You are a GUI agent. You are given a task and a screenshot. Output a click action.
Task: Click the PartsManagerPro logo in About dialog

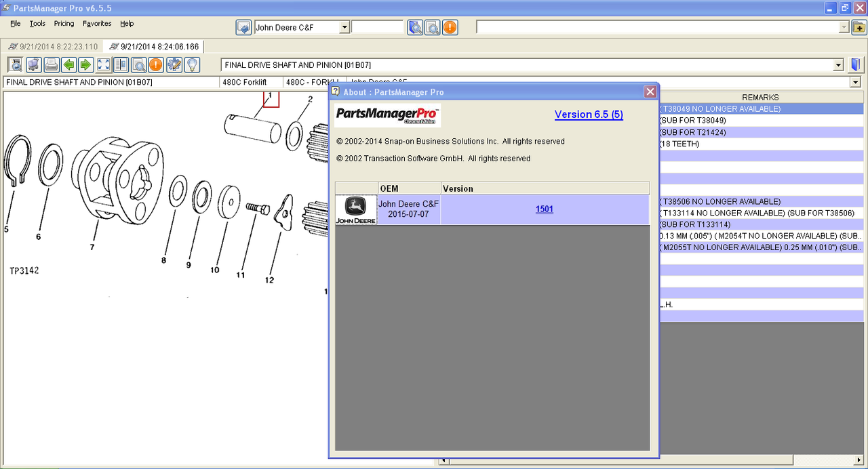pos(388,115)
